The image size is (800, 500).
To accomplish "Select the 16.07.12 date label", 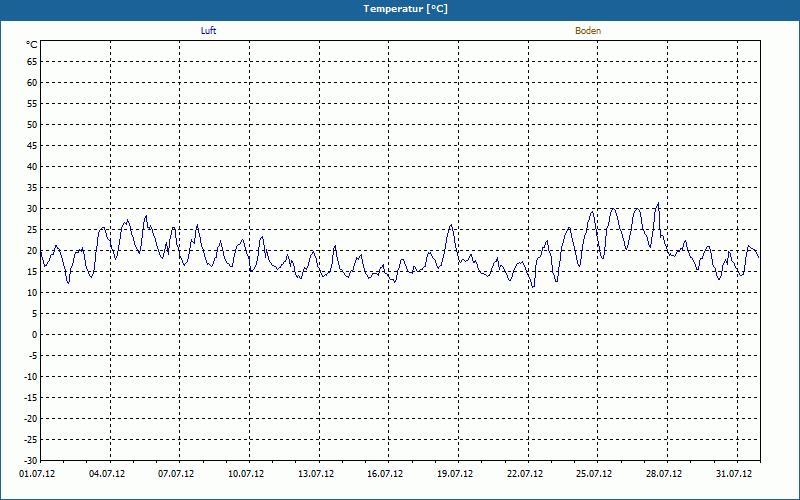I will (x=385, y=474).
